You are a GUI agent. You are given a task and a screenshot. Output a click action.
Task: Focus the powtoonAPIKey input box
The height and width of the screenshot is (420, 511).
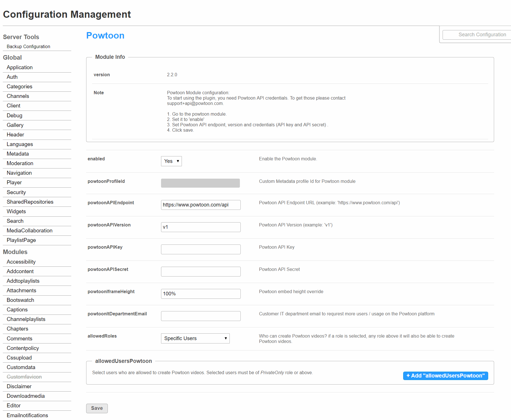click(201, 249)
